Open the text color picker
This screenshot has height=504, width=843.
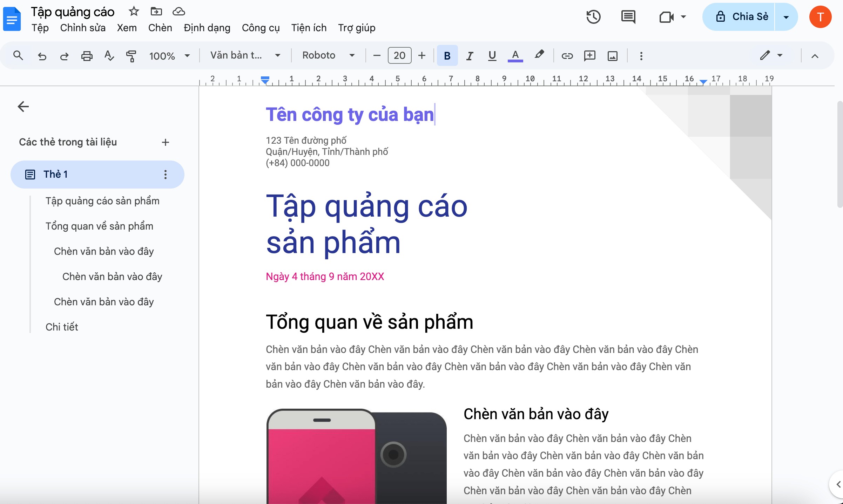pyautogui.click(x=515, y=56)
